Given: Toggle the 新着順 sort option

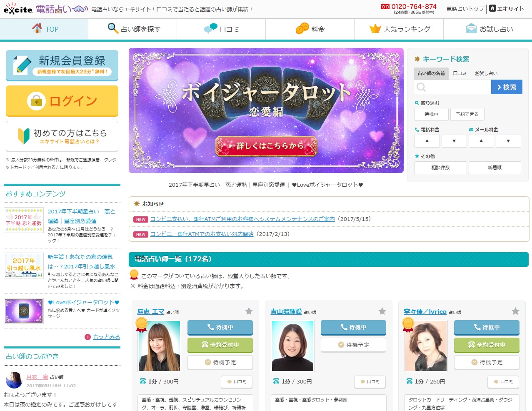Looking at the screenshot, I should tap(495, 168).
